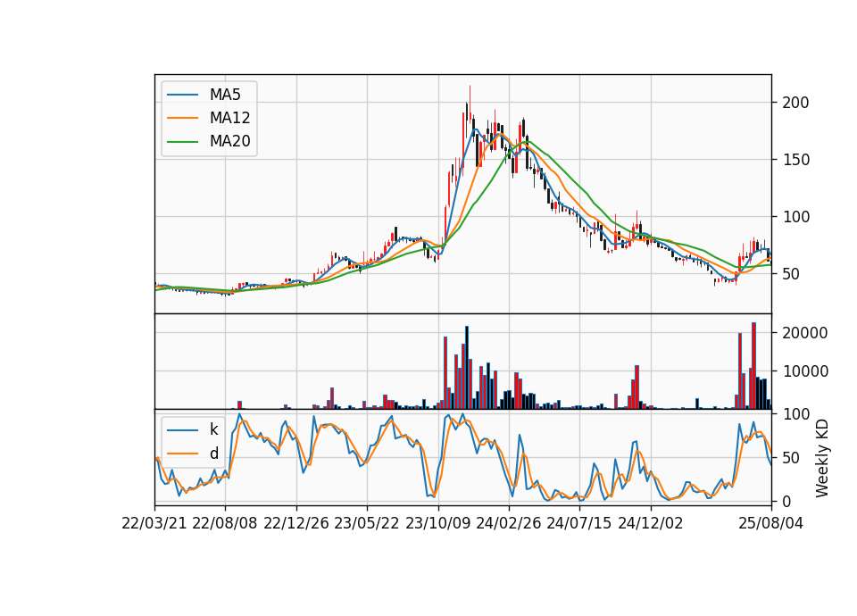Click the 0 tick on Weekly KD axis
The width and height of the screenshot is (857, 616).
coord(787,501)
